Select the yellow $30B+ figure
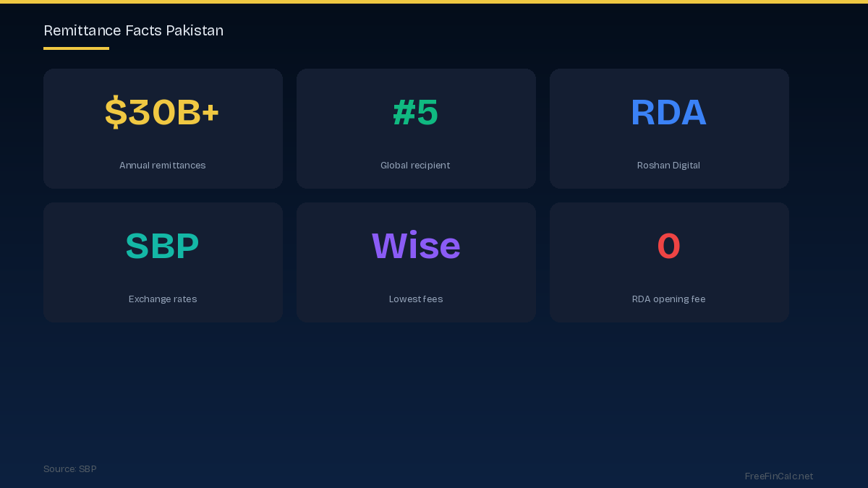 162,113
